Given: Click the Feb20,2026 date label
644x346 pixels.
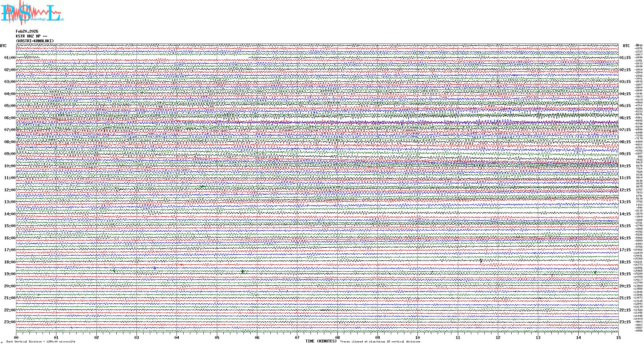Looking at the screenshot, I should 27,31.
